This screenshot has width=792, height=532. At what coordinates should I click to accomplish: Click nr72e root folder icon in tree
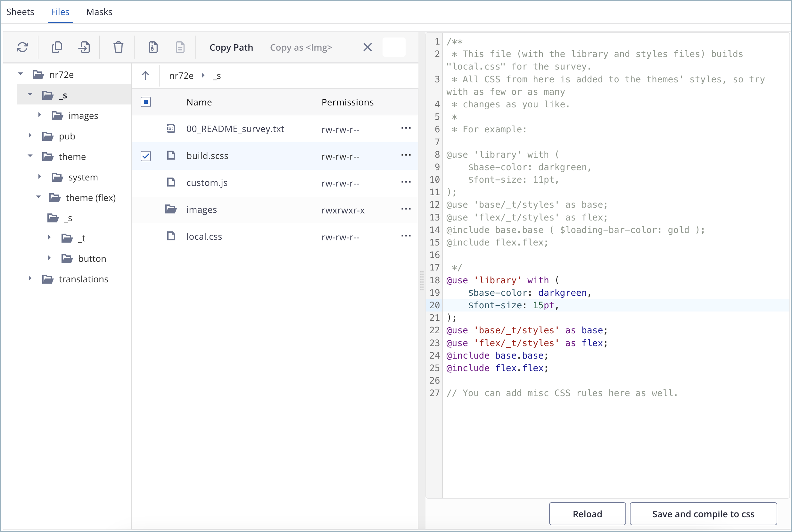(38, 74)
